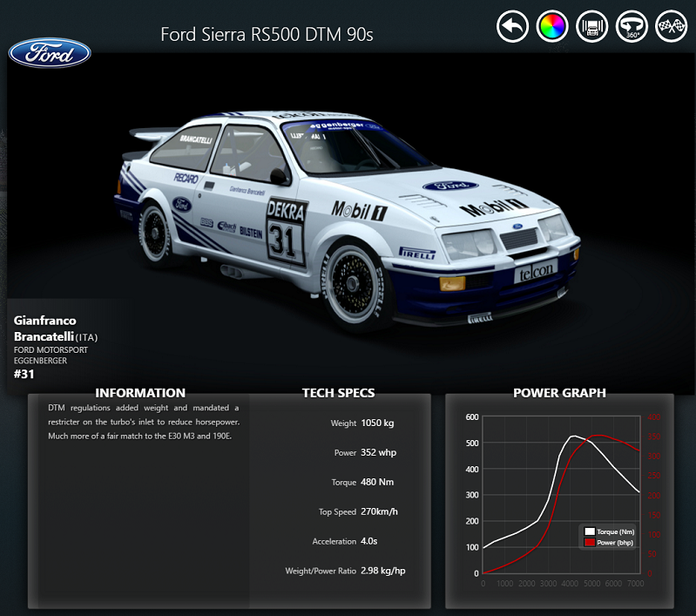Click the #31 car number

pyautogui.click(x=24, y=374)
